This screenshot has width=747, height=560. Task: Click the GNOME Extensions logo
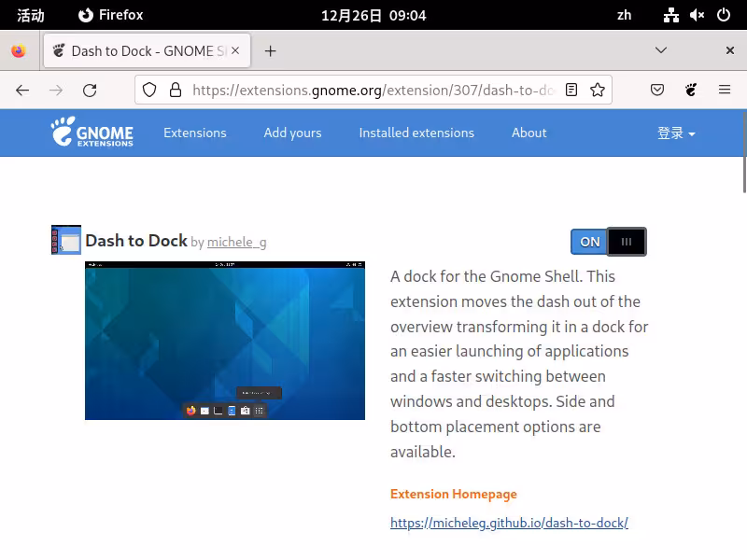(x=92, y=132)
